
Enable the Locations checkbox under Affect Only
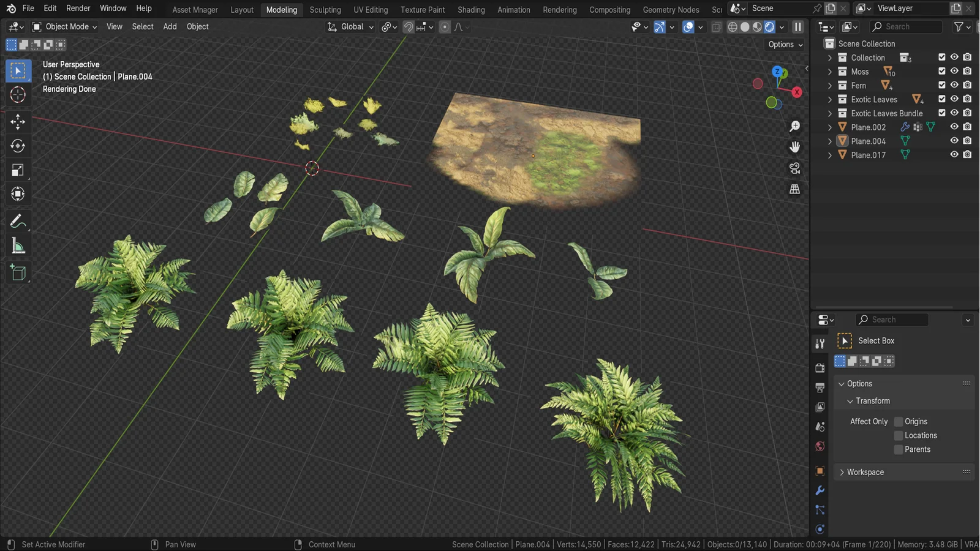click(x=899, y=435)
